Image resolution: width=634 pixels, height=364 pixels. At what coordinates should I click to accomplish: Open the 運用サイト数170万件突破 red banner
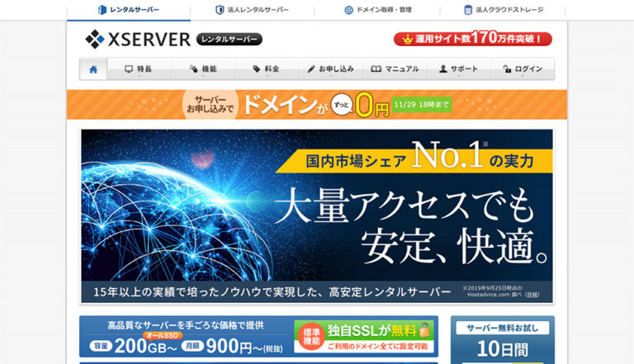(473, 39)
